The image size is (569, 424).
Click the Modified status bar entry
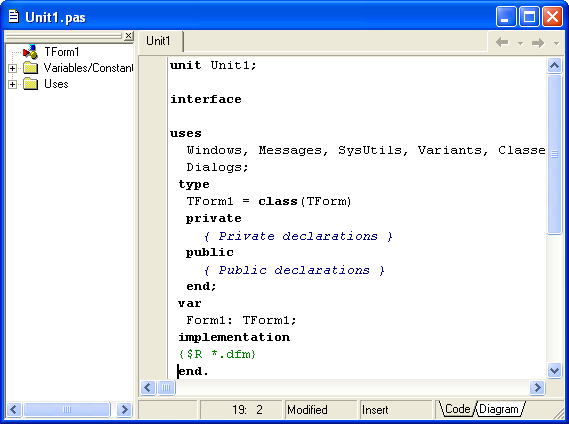pos(321,410)
